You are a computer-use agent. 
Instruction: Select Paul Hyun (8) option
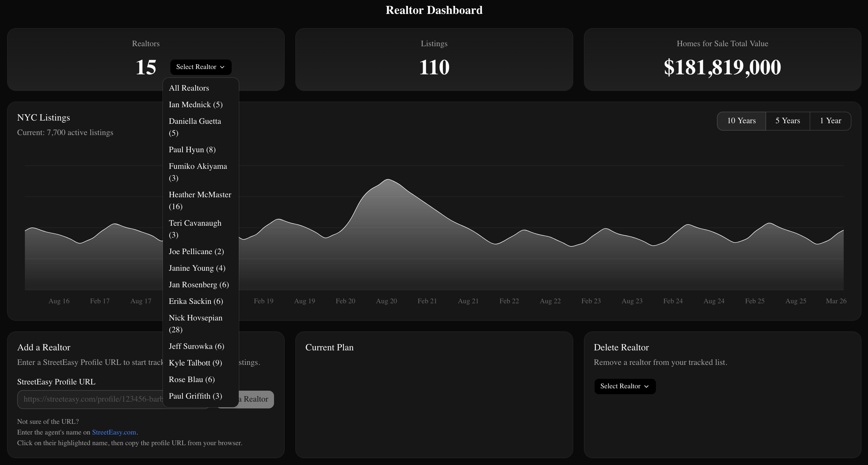point(201,150)
